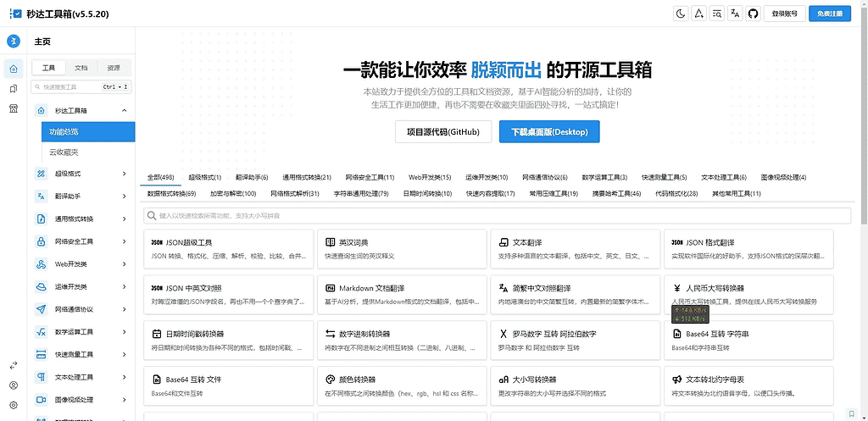Screen dimensions: 868x421
Task: Click the 文本翻译 card icon
Action: [x=504, y=242]
